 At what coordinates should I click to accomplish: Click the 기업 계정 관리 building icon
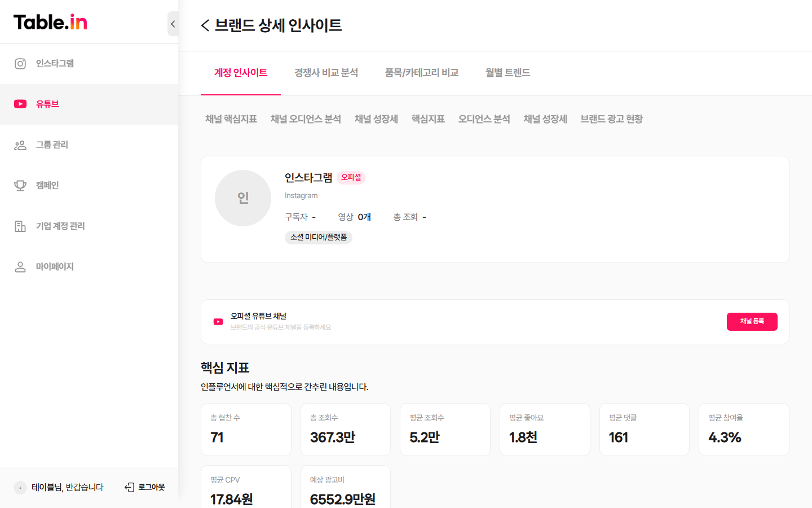point(20,226)
